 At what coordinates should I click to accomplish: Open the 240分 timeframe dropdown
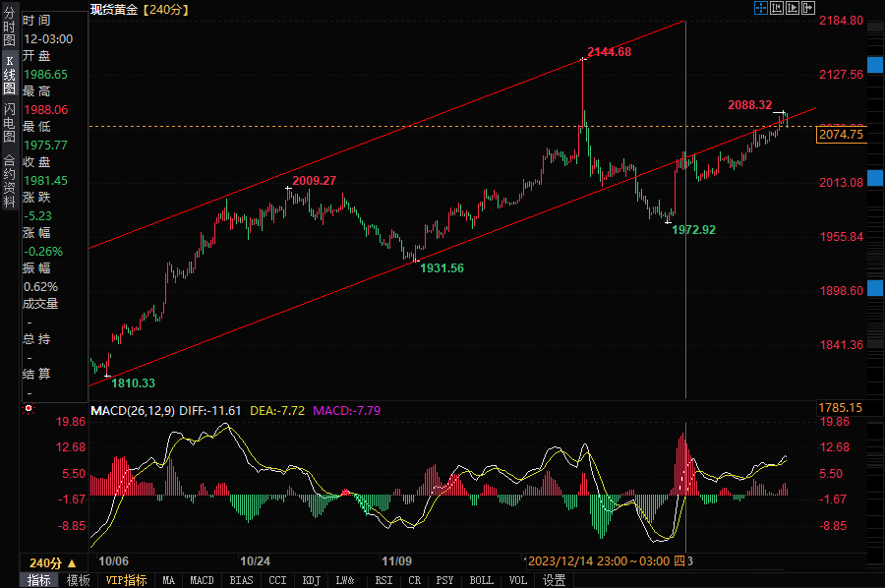click(53, 562)
